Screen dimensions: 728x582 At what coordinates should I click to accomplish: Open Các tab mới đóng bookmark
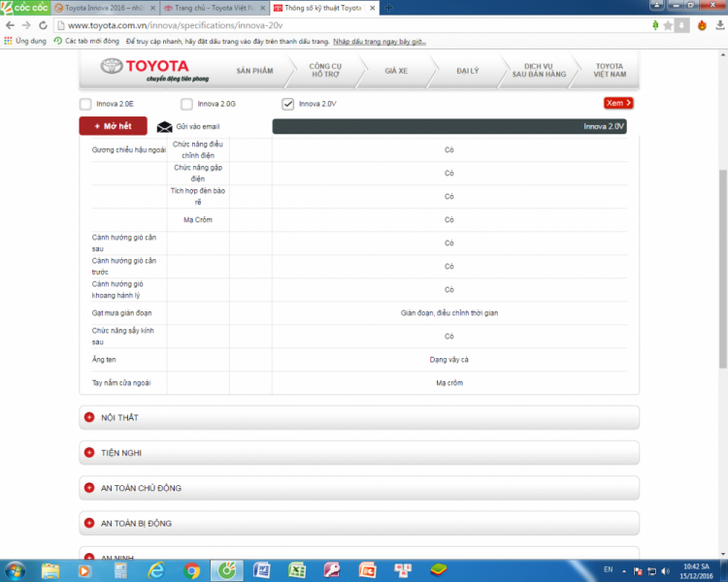click(86, 41)
